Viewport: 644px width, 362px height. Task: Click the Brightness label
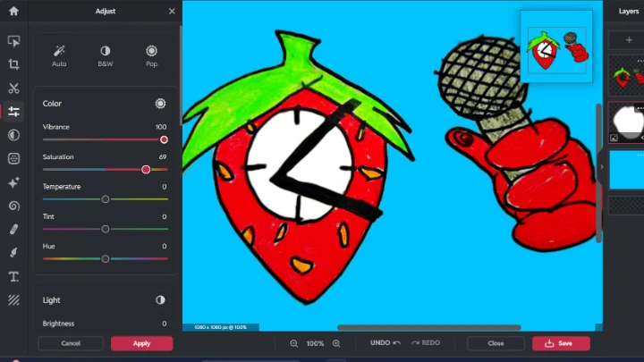[58, 324]
